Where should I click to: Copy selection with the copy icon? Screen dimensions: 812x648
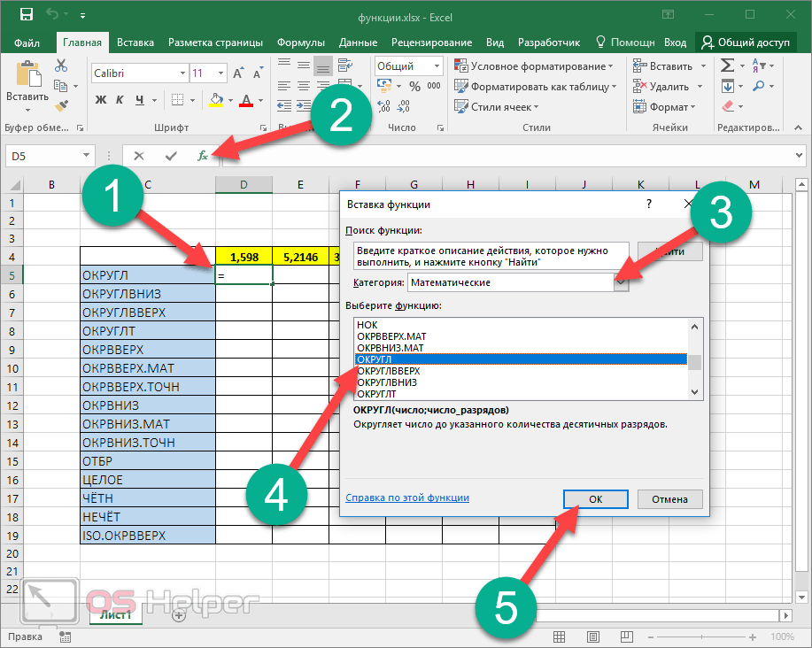(60, 85)
